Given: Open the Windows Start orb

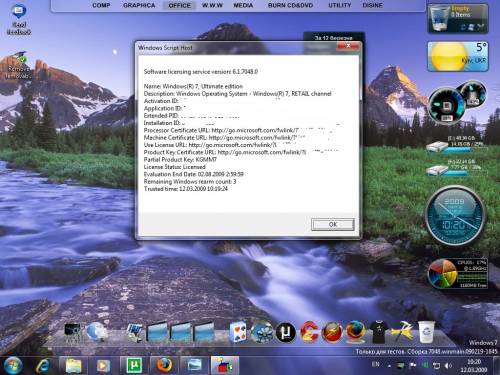Looking at the screenshot, I should coord(13,365).
